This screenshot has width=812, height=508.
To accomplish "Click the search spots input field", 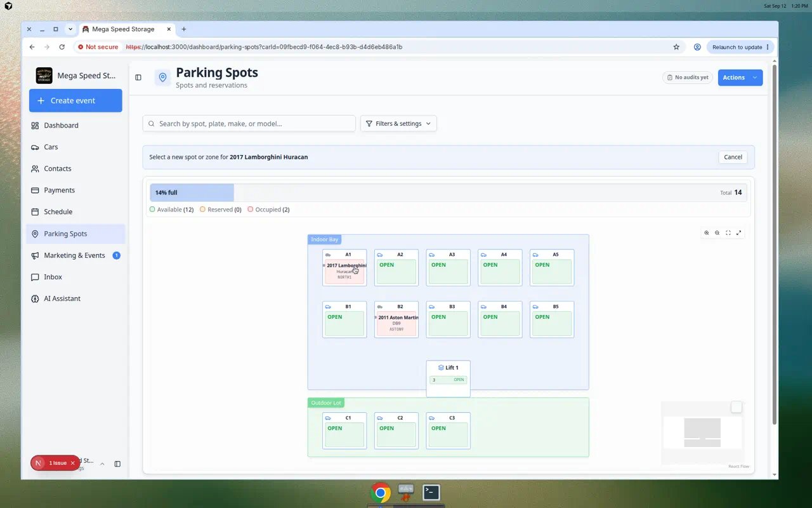I will tap(249, 124).
